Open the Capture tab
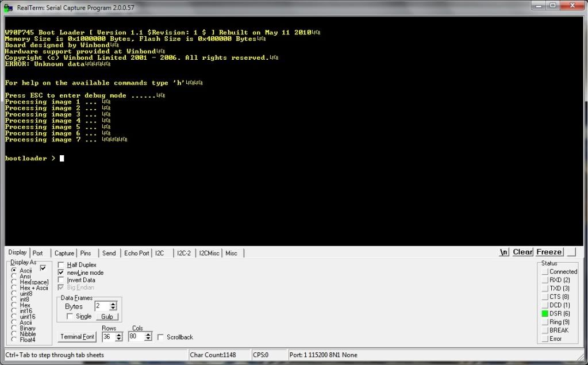Image resolution: width=588 pixels, height=365 pixels. click(64, 253)
